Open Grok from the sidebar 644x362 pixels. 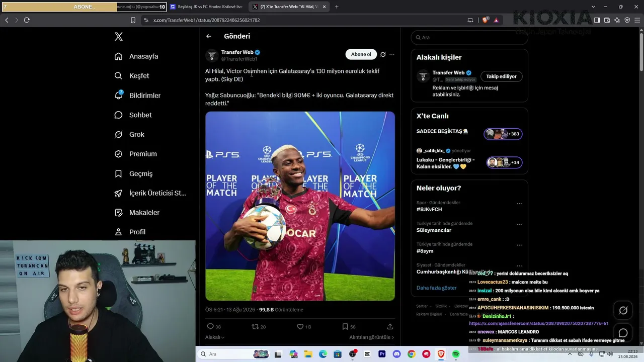coord(129,135)
